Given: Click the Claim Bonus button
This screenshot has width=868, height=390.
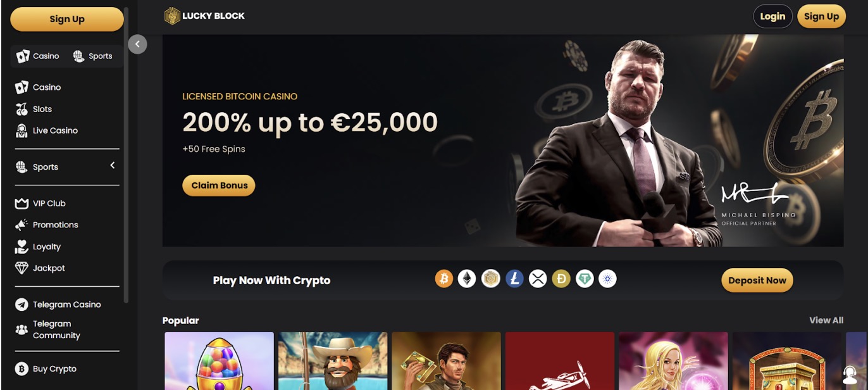Looking at the screenshot, I should coord(219,186).
